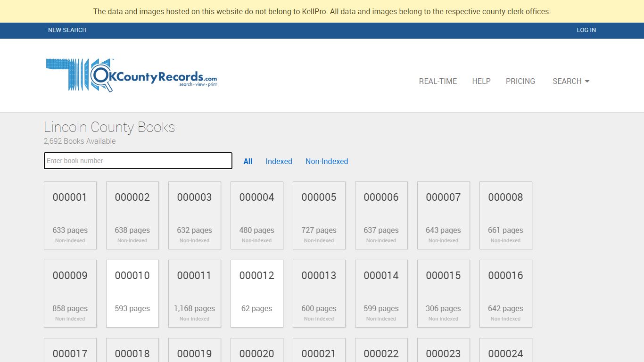Open the book card numbered 000024
Image resolution: width=644 pixels, height=362 pixels.
click(506, 350)
